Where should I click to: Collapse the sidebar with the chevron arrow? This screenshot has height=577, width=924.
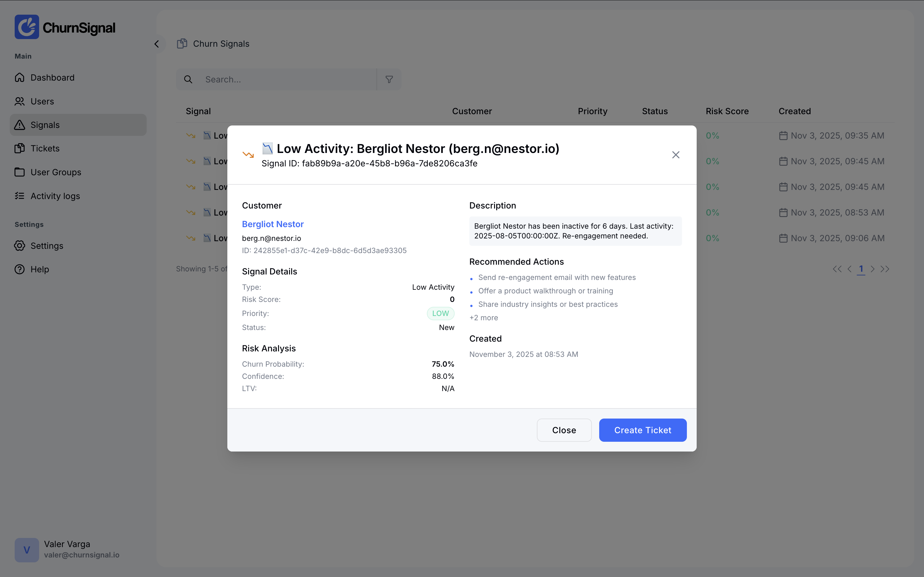(156, 44)
